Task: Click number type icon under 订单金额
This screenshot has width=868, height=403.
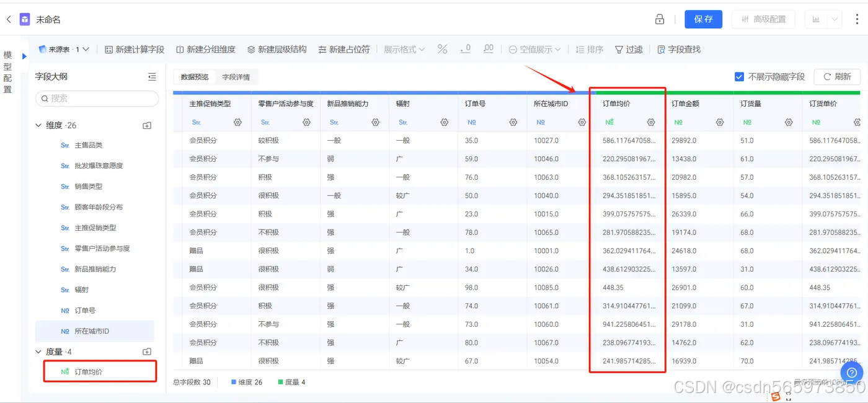Action: click(x=678, y=123)
